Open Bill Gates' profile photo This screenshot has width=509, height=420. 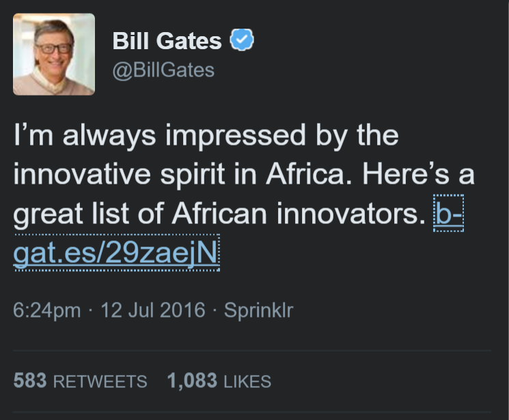(54, 54)
